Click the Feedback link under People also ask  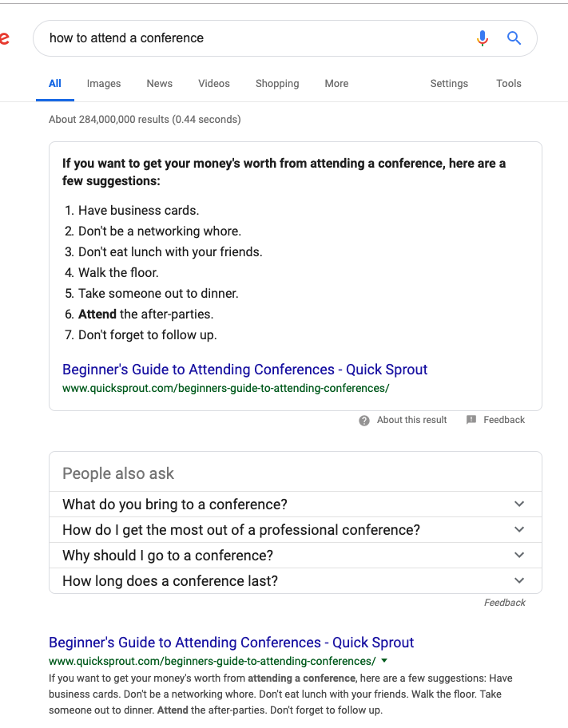[x=505, y=602]
